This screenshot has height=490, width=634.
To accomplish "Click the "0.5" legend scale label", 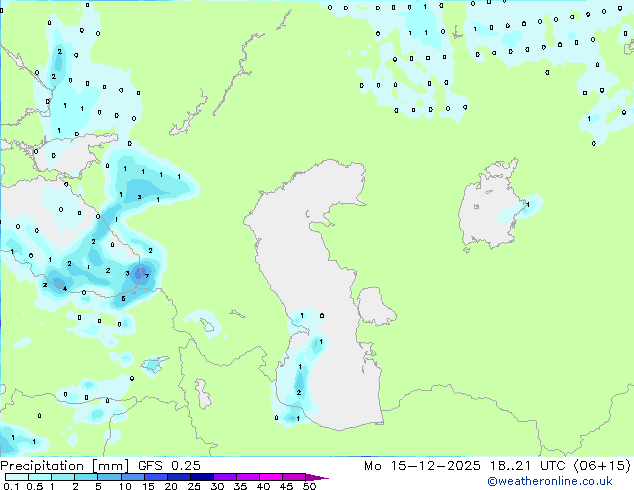I will (x=35, y=486).
